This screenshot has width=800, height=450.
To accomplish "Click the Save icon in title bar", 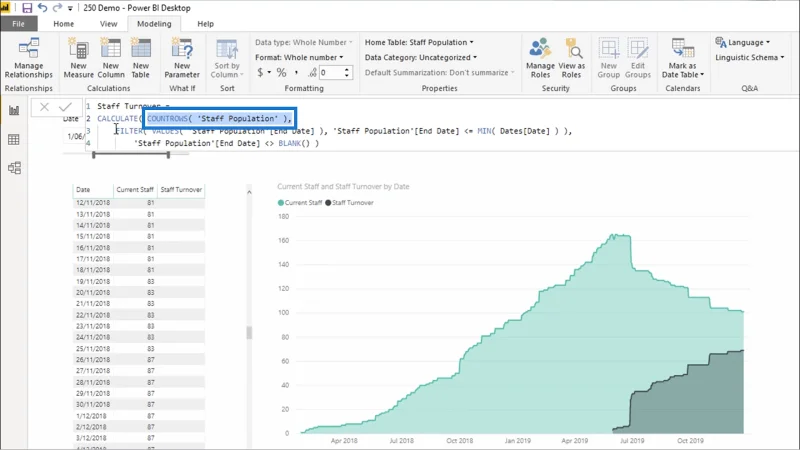I will [x=27, y=8].
